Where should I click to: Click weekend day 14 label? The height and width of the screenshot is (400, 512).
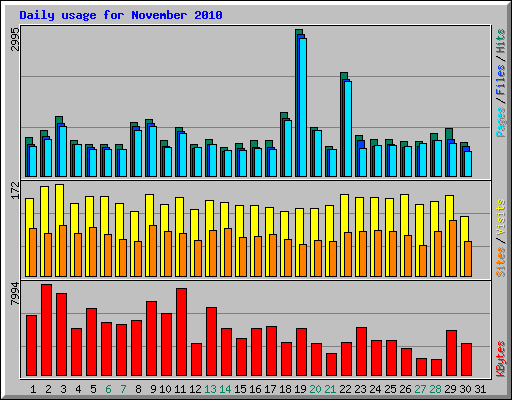click(225, 389)
